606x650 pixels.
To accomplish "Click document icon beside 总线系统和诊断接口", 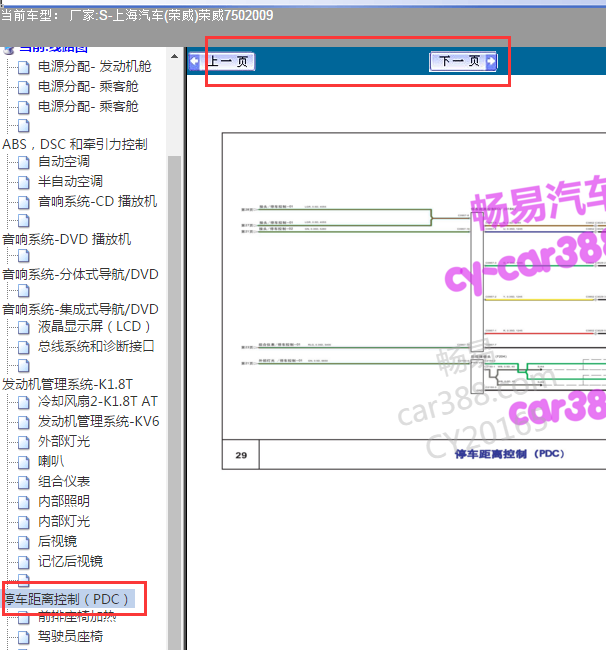I will (24, 347).
